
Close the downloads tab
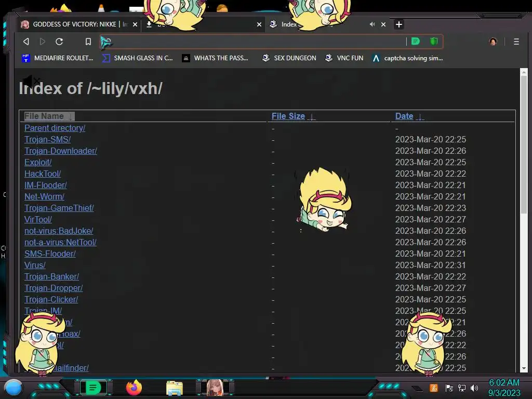tap(259, 24)
